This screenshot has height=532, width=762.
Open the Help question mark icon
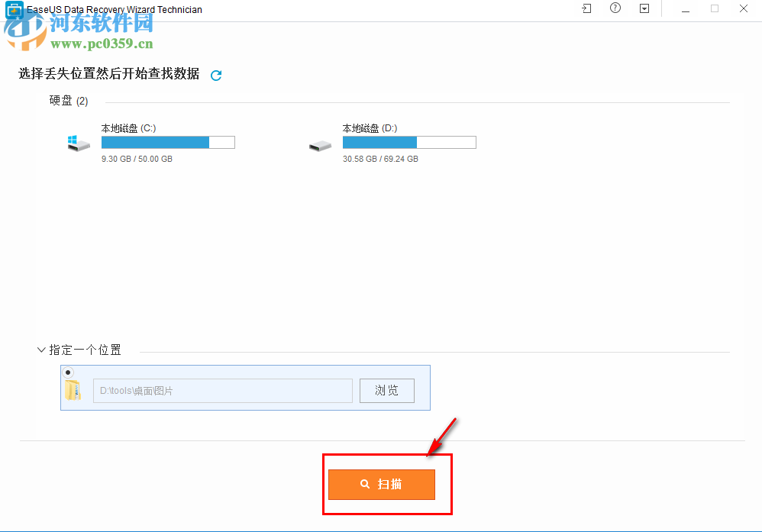click(x=615, y=8)
